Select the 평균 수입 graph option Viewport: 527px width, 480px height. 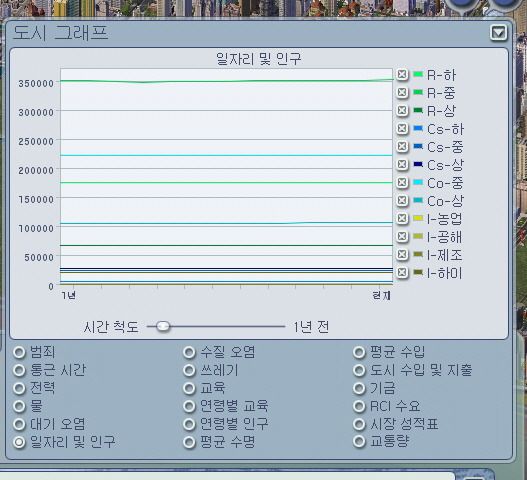(359, 352)
